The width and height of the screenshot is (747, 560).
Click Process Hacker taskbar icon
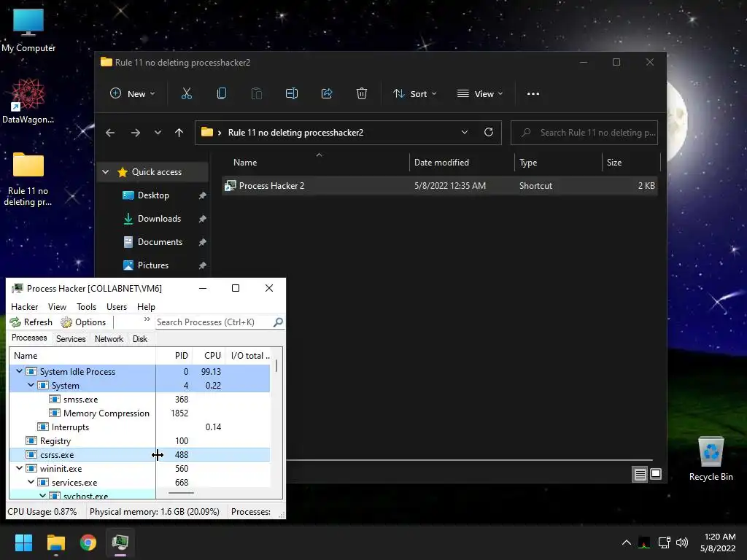click(x=120, y=542)
